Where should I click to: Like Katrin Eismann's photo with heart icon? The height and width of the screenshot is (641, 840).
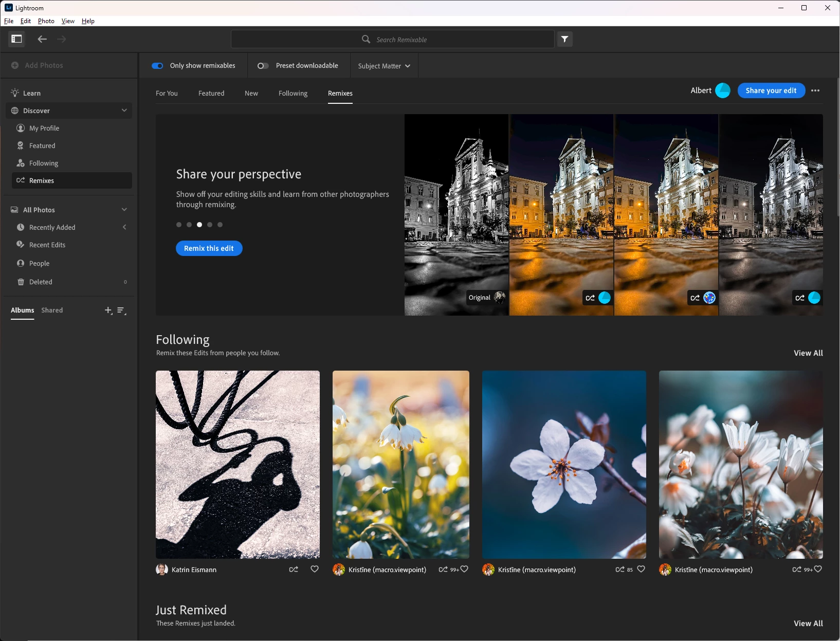point(315,569)
